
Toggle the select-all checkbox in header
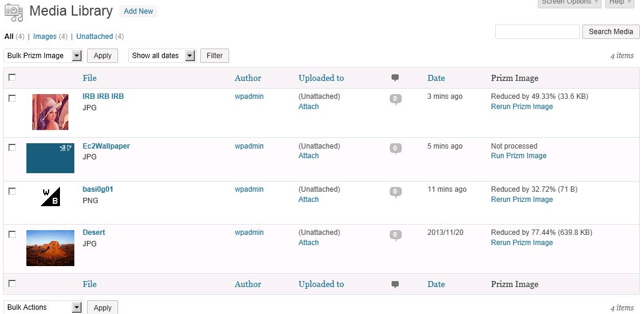[x=12, y=77]
